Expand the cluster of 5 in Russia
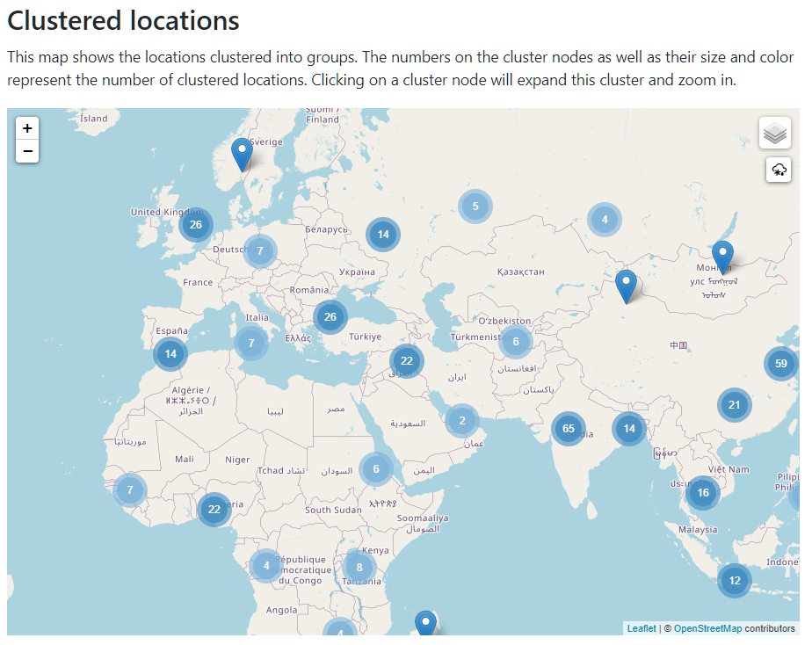The width and height of the screenshot is (812, 645). pos(475,207)
